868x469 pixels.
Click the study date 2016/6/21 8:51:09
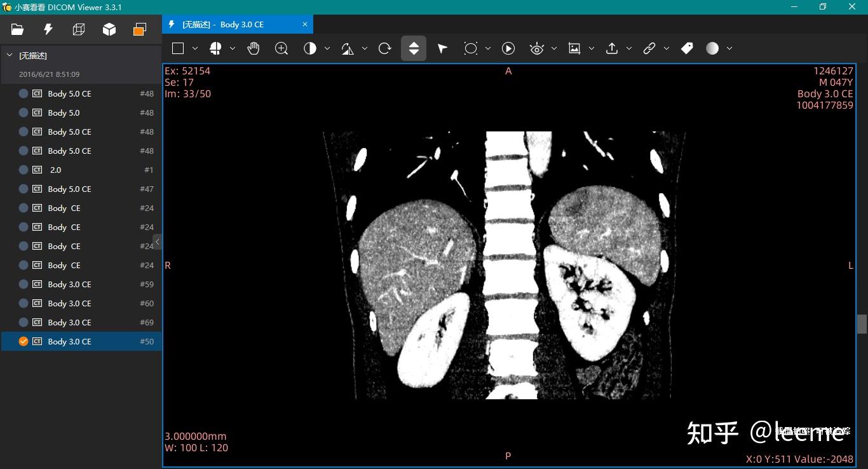pos(49,74)
